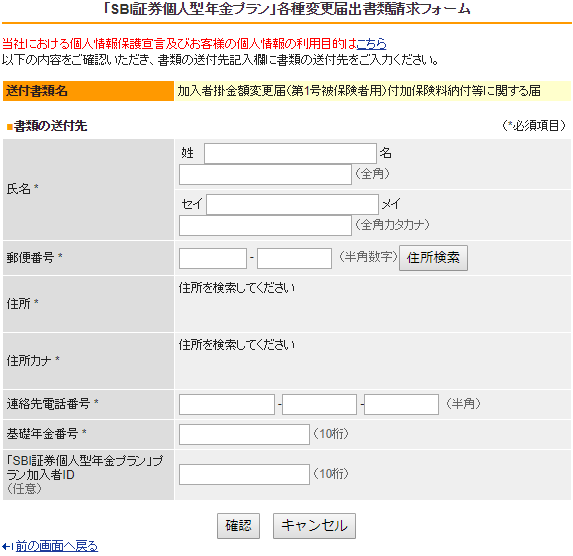Click the 氏名 label
Viewport: 573px width, 556px height.
point(19,189)
